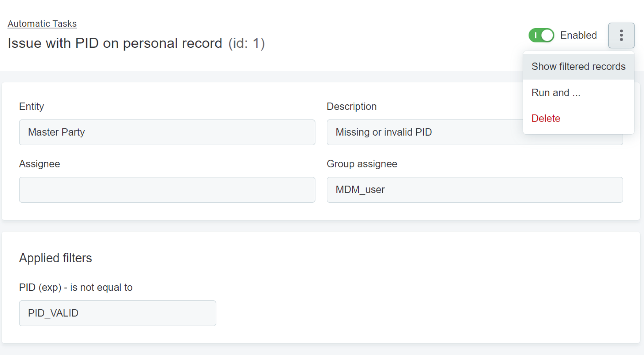
Task: Click the 'Assignee' field label
Action: pyautogui.click(x=39, y=164)
